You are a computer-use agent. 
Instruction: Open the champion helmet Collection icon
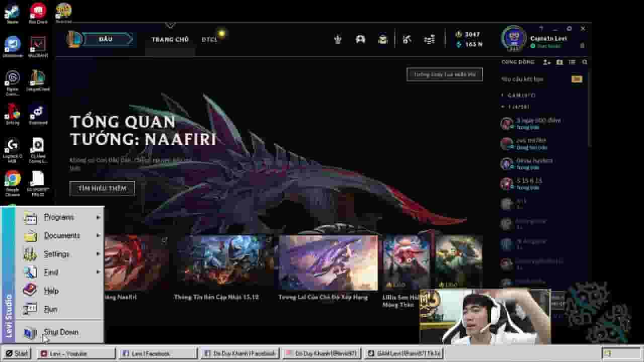click(360, 39)
